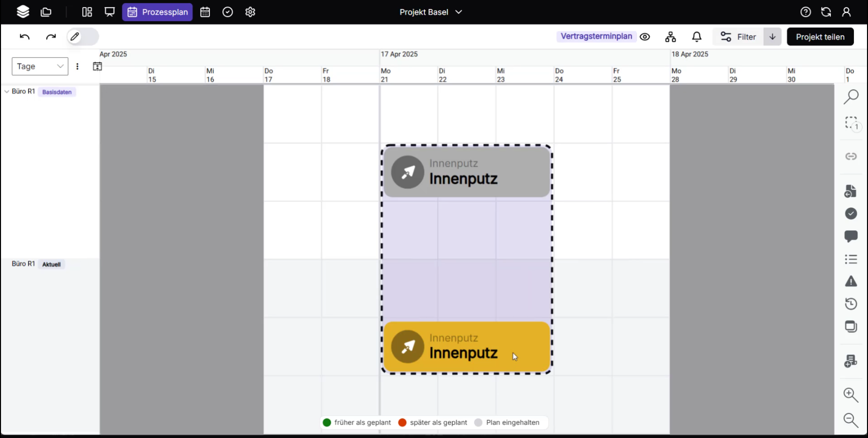This screenshot has height=438, width=868.
Task: Open the Filter button
Action: coord(738,37)
